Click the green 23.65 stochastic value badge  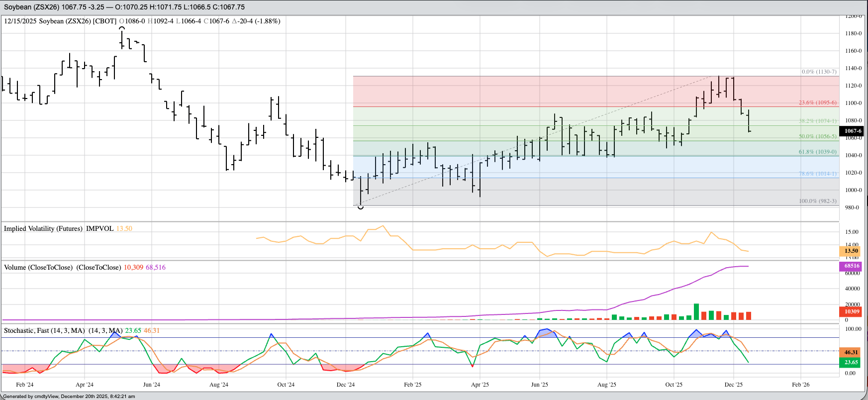point(851,362)
